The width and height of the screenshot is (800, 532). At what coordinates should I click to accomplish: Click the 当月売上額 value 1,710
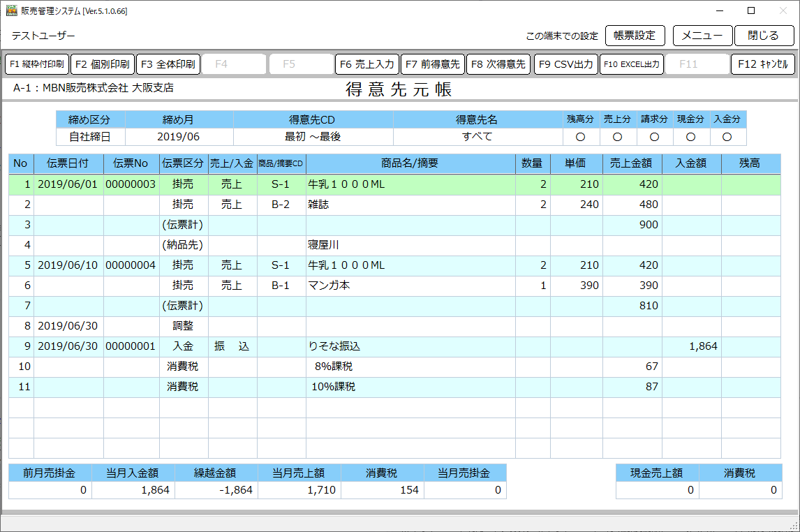(299, 490)
